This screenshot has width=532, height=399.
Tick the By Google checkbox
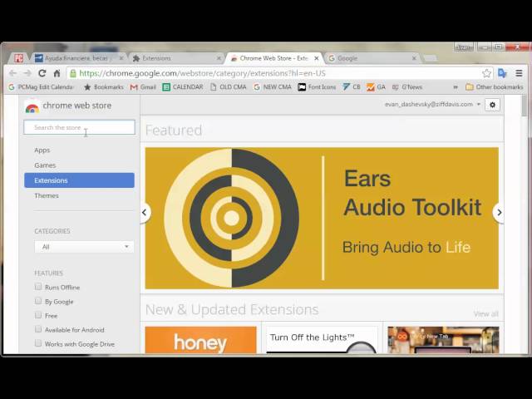point(38,301)
